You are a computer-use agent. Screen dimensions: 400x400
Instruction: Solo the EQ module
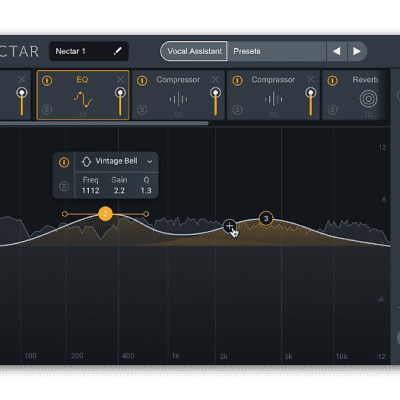click(47, 109)
